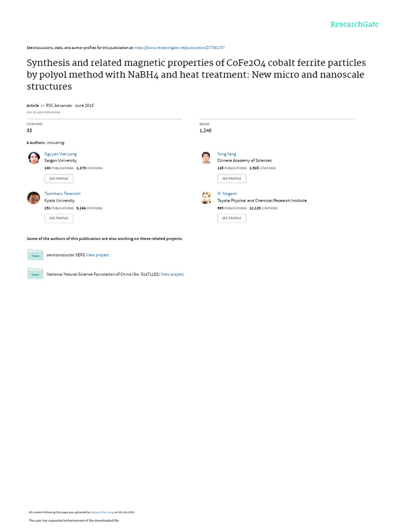Screen dimensions: 399x532
Task: Click Yong Yang's profile photo
Action: [206, 158]
